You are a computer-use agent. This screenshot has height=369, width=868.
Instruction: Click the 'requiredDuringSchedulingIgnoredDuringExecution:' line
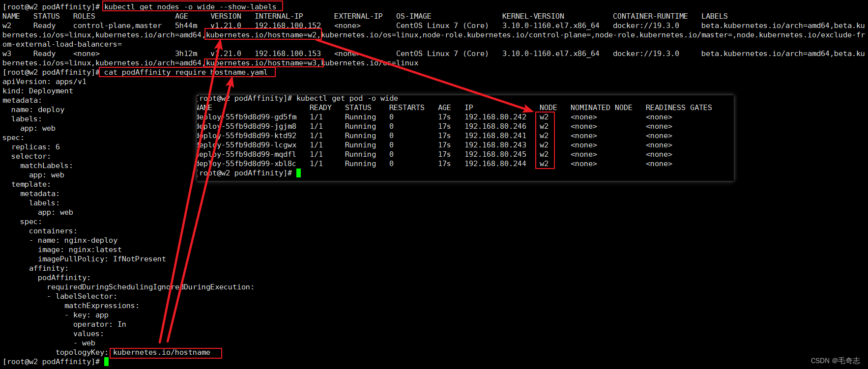[x=150, y=287]
